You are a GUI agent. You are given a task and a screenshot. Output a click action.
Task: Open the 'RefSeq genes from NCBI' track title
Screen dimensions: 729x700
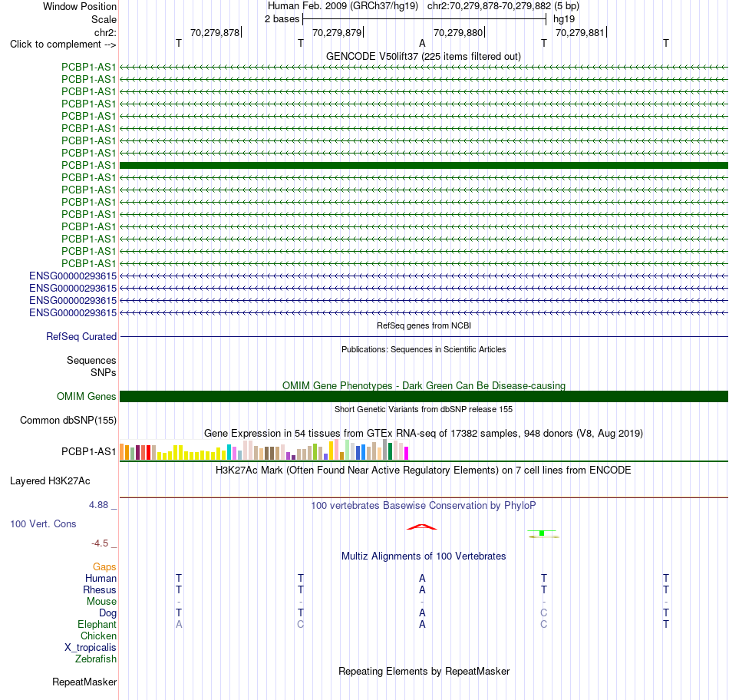click(x=424, y=325)
